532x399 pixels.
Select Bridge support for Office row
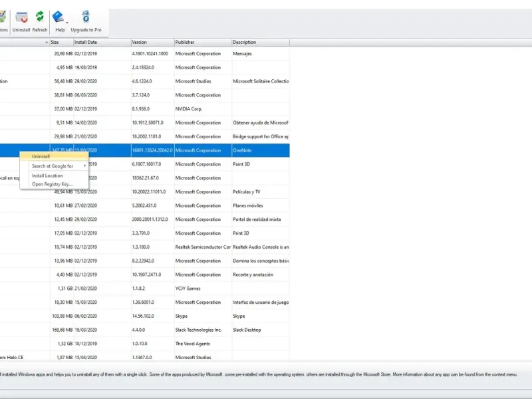(x=261, y=137)
